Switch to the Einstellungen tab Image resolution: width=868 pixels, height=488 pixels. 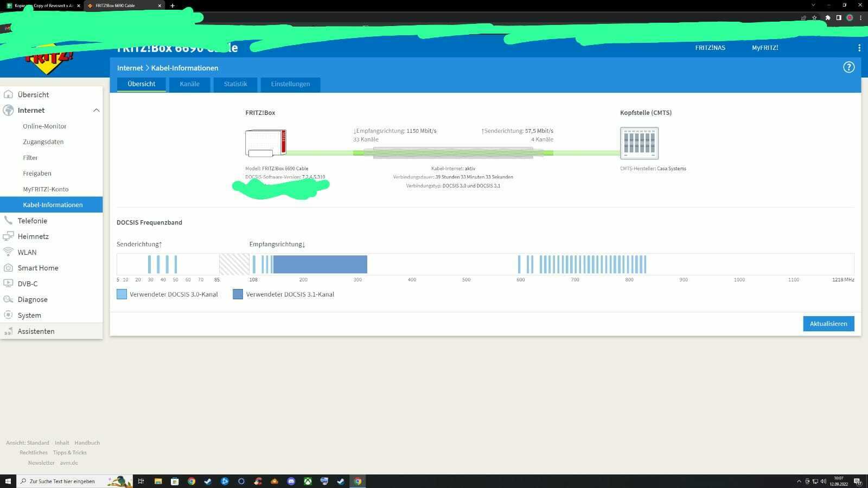click(290, 84)
